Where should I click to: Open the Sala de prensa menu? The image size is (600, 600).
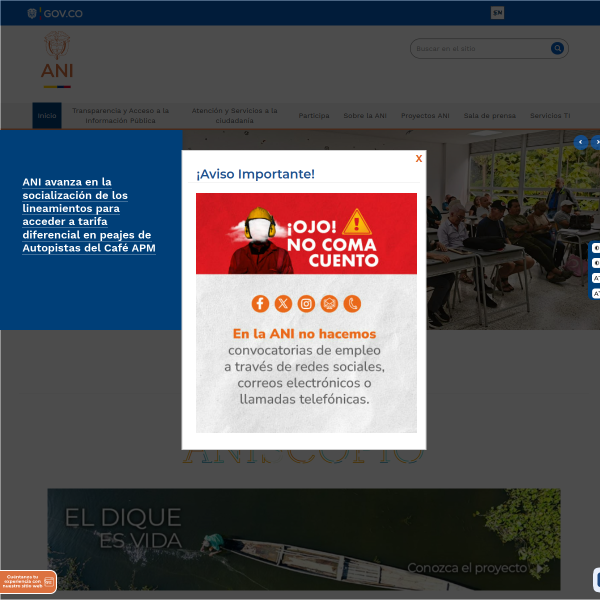click(x=489, y=116)
